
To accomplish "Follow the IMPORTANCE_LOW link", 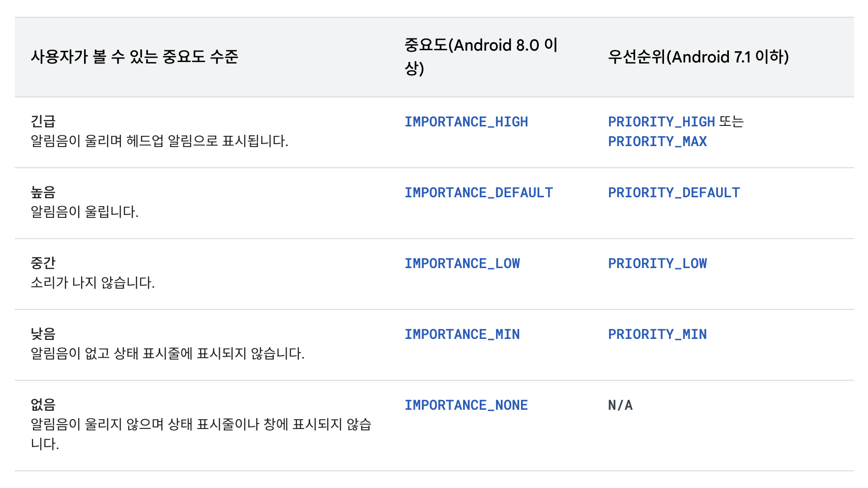I will 462,264.
